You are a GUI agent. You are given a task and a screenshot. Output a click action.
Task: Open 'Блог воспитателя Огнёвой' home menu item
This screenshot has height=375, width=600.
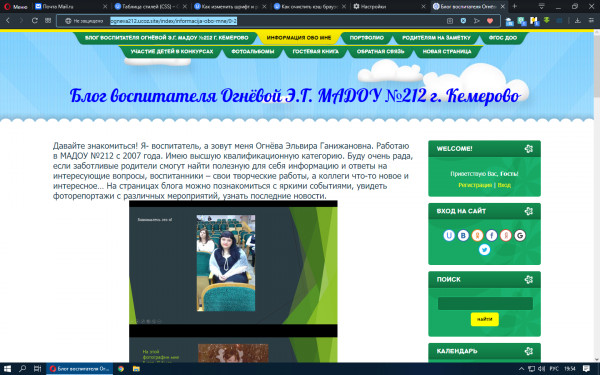pos(166,38)
